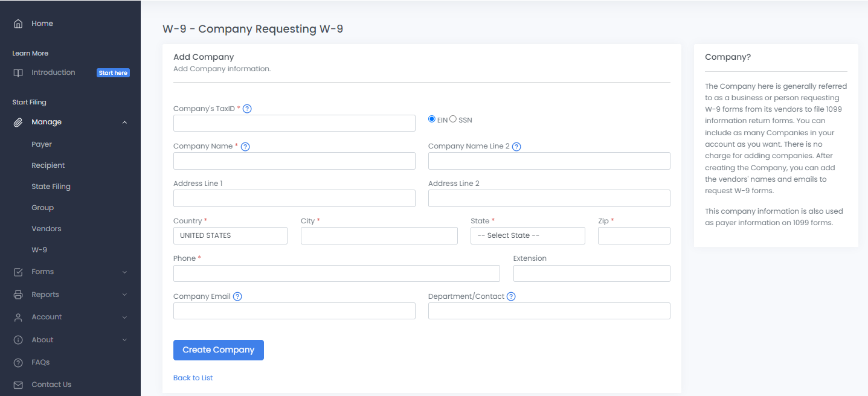Click the Company Email help icon

tap(237, 296)
